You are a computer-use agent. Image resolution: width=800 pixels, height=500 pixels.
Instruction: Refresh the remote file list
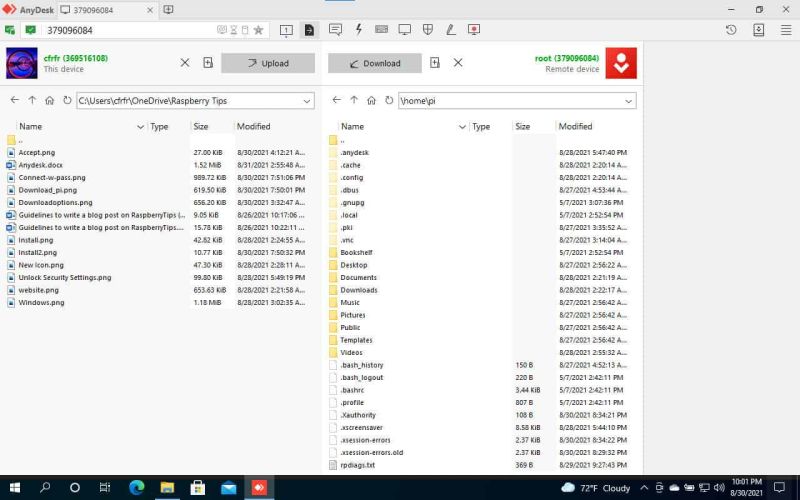(x=389, y=100)
